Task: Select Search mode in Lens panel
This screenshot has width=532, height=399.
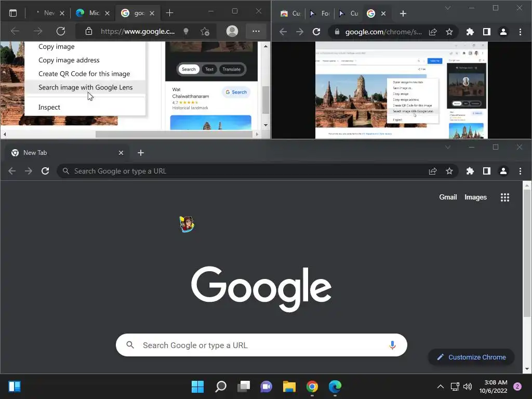Action: pyautogui.click(x=189, y=69)
